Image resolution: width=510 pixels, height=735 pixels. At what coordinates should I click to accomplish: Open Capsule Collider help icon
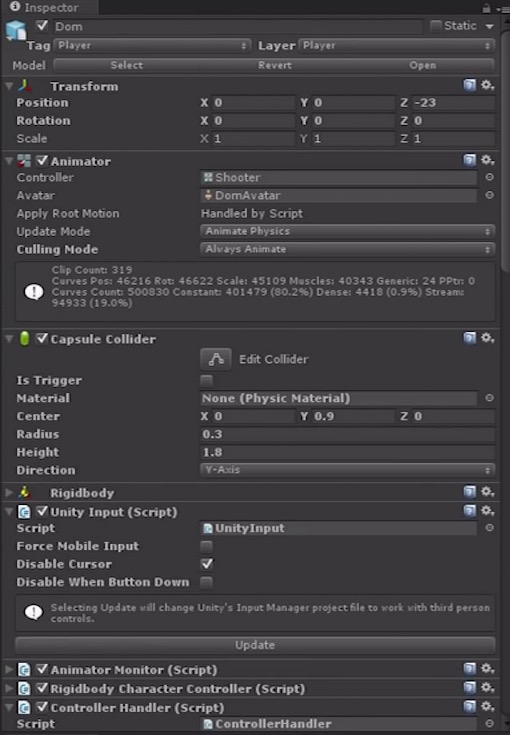470,338
